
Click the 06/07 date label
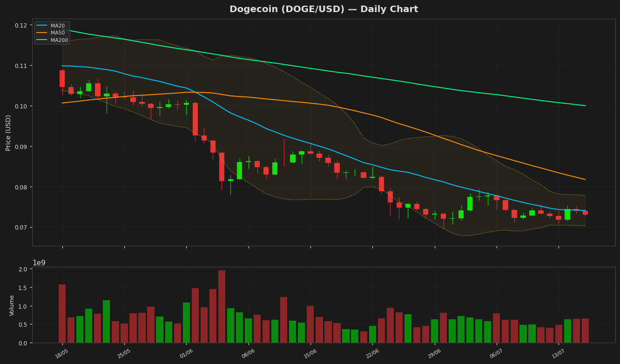point(496,354)
